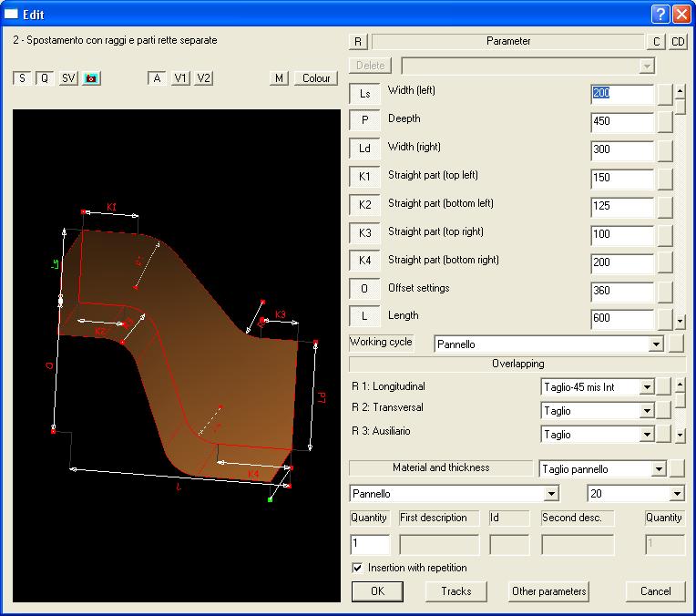Click the camera snapshot icon

[91, 78]
